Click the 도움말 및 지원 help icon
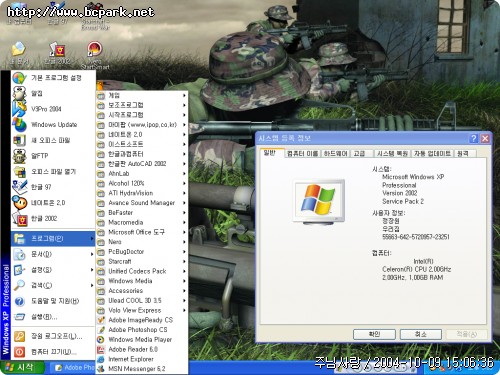The image size is (500, 375). [19, 301]
